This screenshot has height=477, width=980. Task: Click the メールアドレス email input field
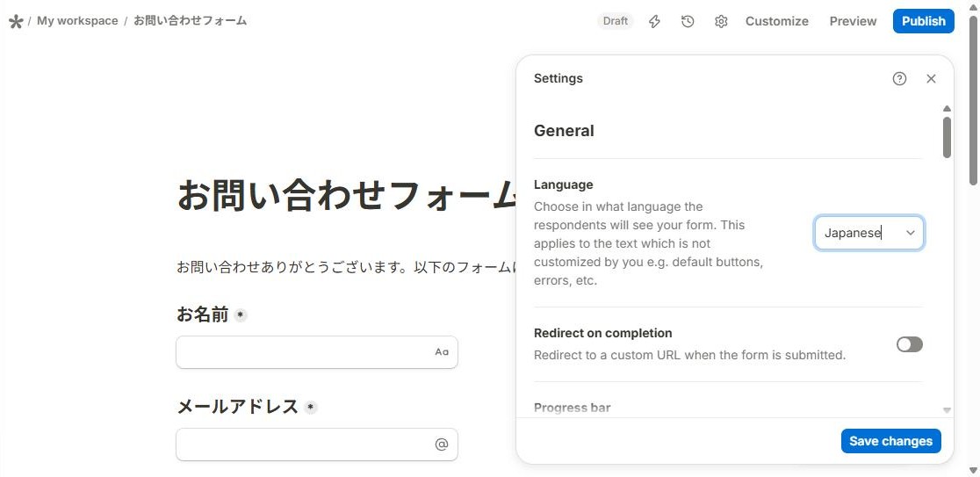[x=317, y=444]
